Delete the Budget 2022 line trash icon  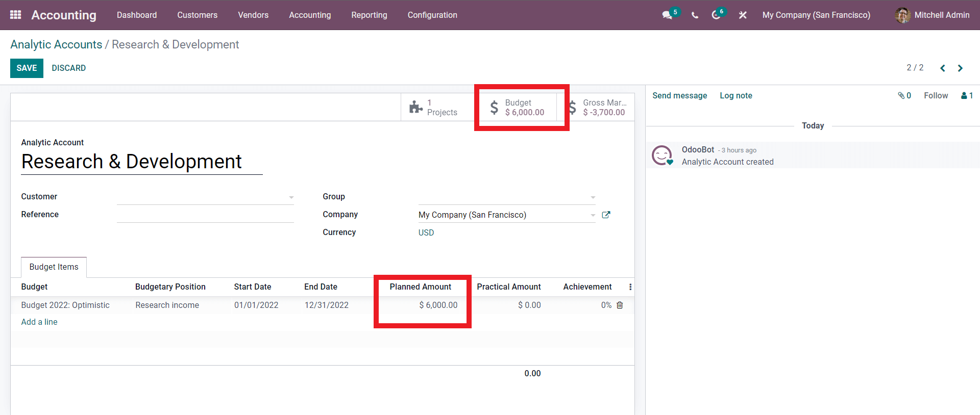[620, 305]
